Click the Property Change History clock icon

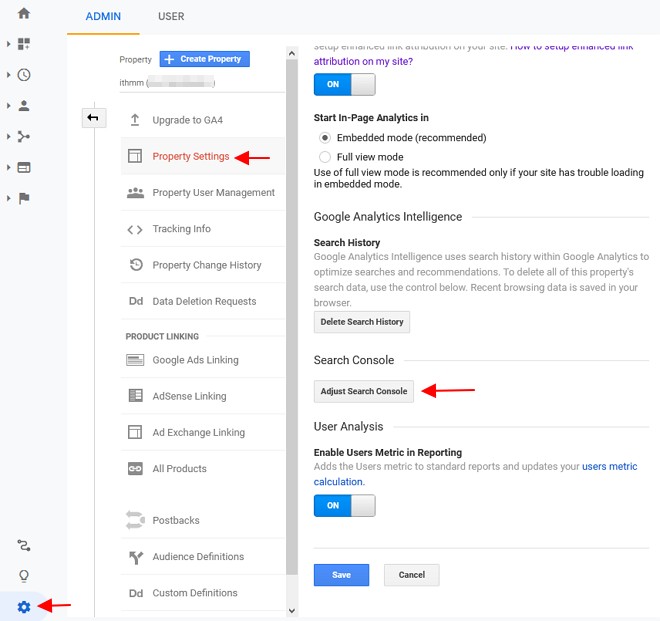[x=136, y=265]
